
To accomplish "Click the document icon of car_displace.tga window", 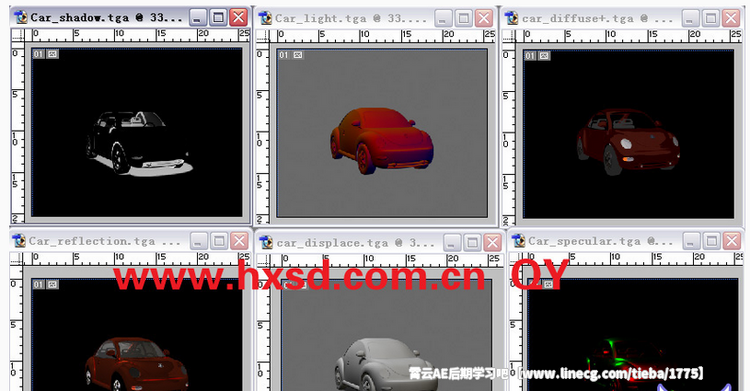I will 266,243.
